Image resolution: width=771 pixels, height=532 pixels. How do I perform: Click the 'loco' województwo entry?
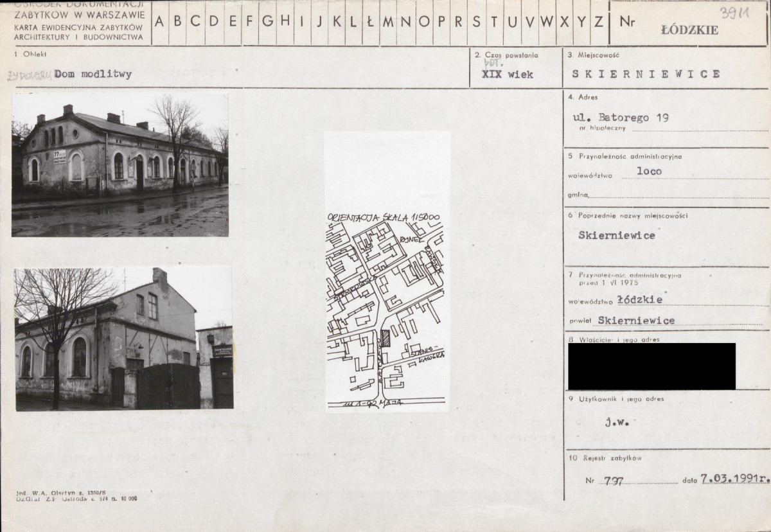649,172
